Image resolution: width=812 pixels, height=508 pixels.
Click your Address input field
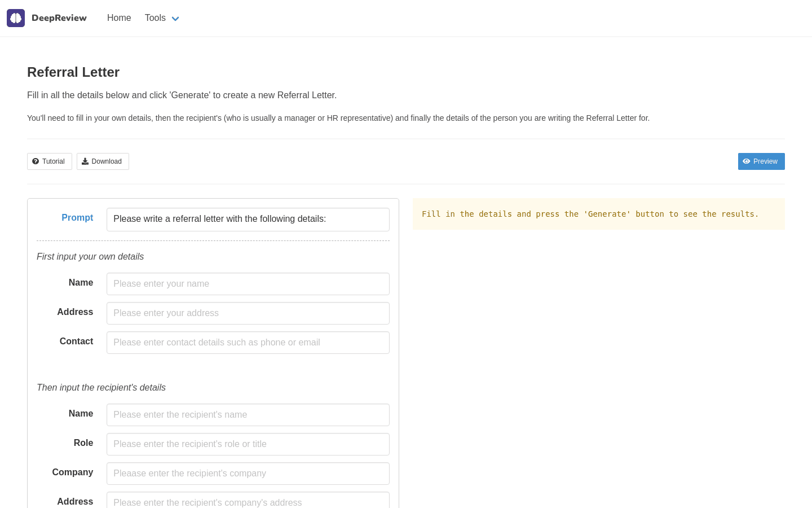[x=248, y=313]
